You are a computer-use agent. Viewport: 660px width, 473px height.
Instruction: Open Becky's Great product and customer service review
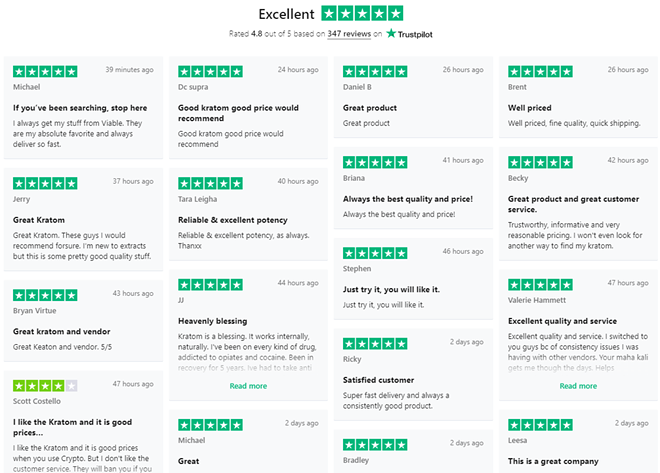[x=573, y=204]
